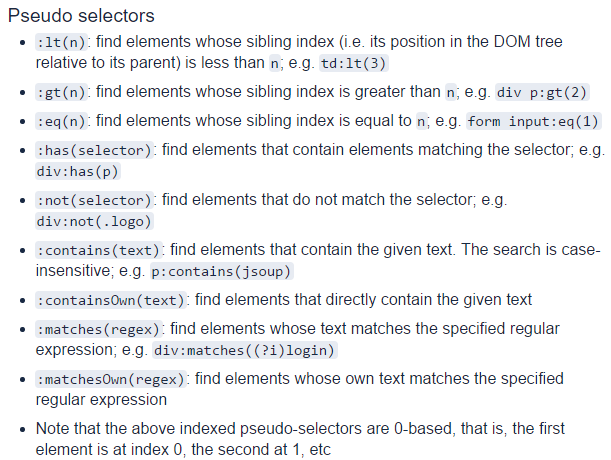Click the :eq(n) selector code
The height and width of the screenshot is (460, 611).
(x=61, y=122)
